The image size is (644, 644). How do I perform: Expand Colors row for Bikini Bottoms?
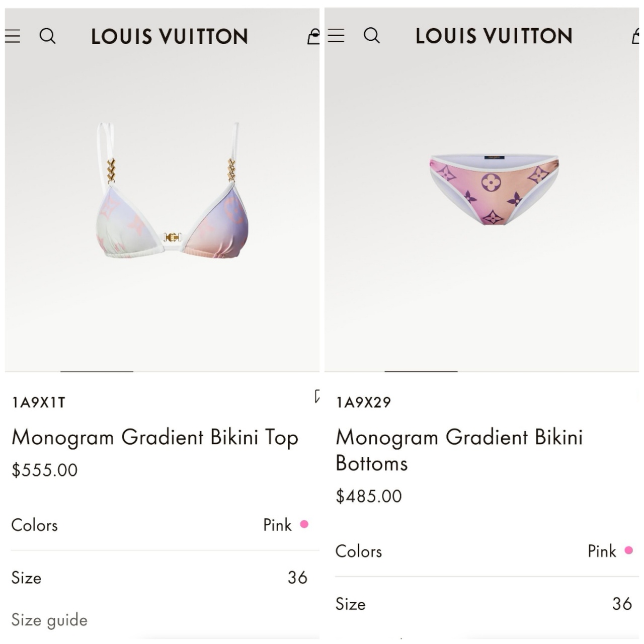coord(484,551)
